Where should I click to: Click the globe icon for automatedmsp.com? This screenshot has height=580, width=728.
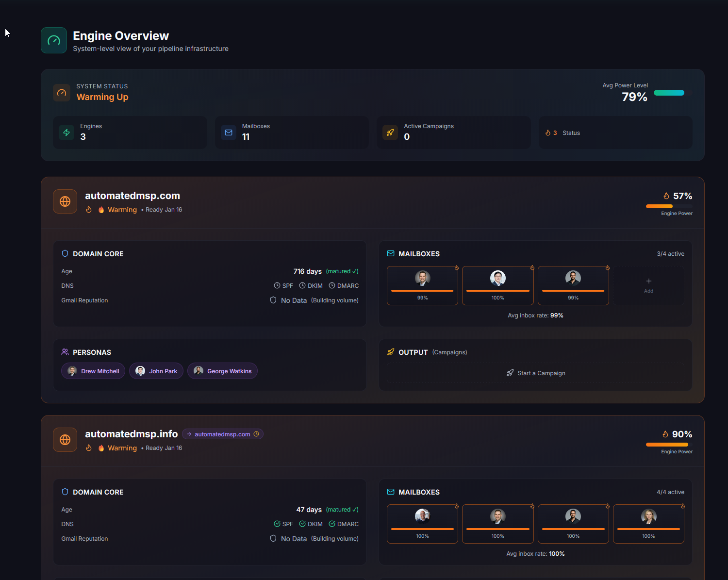tap(65, 201)
